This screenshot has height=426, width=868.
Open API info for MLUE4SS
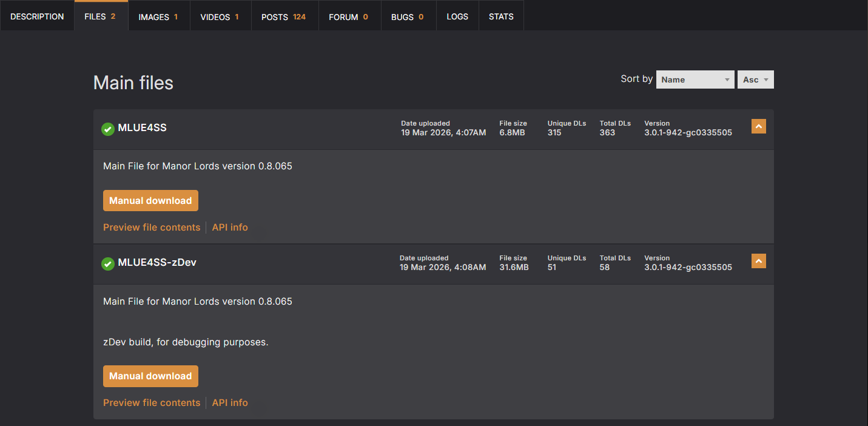[230, 228]
